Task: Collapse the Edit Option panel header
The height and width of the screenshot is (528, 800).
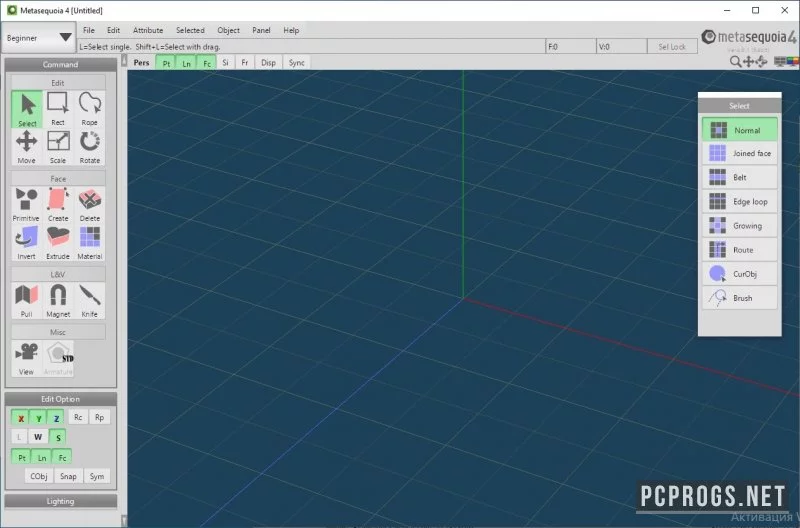Action: click(x=61, y=399)
